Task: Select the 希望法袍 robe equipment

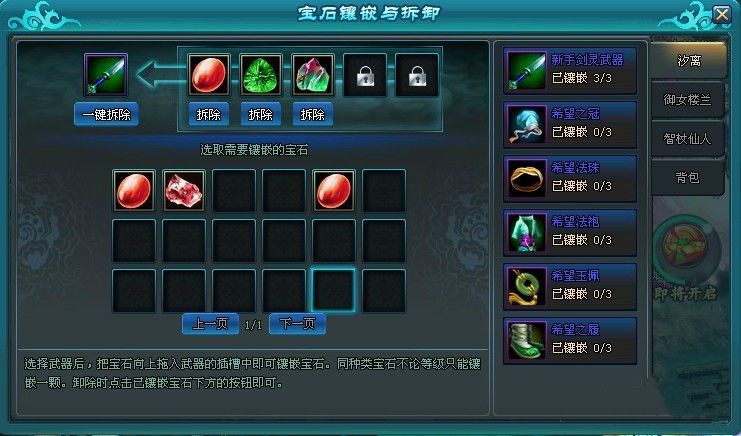Action: click(x=526, y=232)
